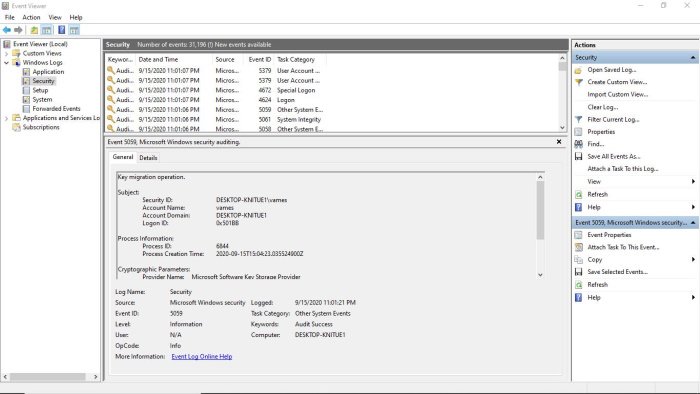This screenshot has height=394, width=700.
Task: Open the Action menu
Action: pyautogui.click(x=31, y=17)
